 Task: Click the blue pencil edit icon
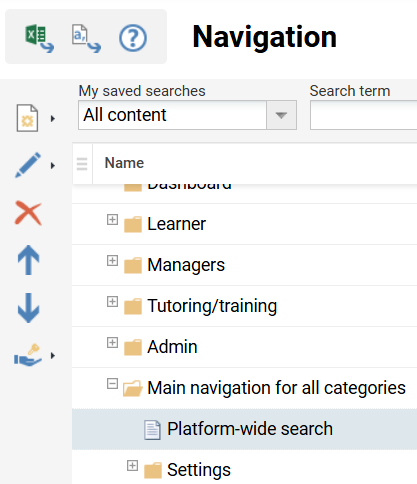(28, 165)
